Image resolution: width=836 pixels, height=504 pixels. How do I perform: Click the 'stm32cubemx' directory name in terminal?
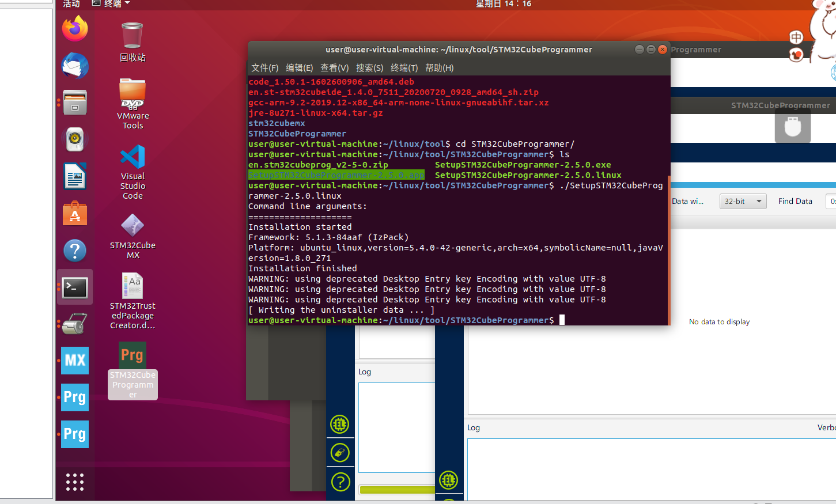coord(277,123)
